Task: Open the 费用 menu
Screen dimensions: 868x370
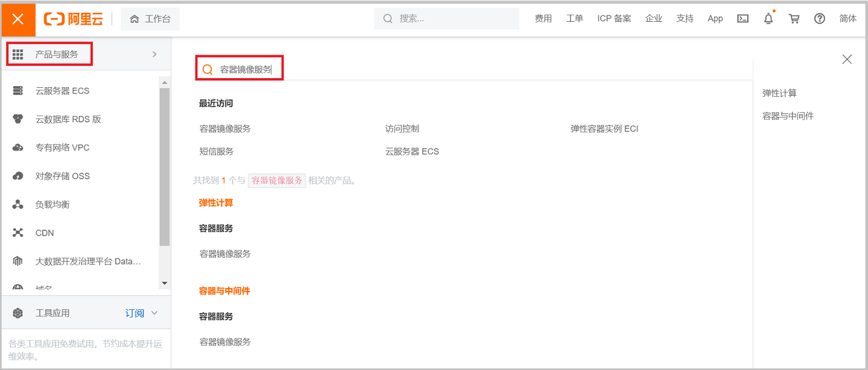Action: point(543,19)
